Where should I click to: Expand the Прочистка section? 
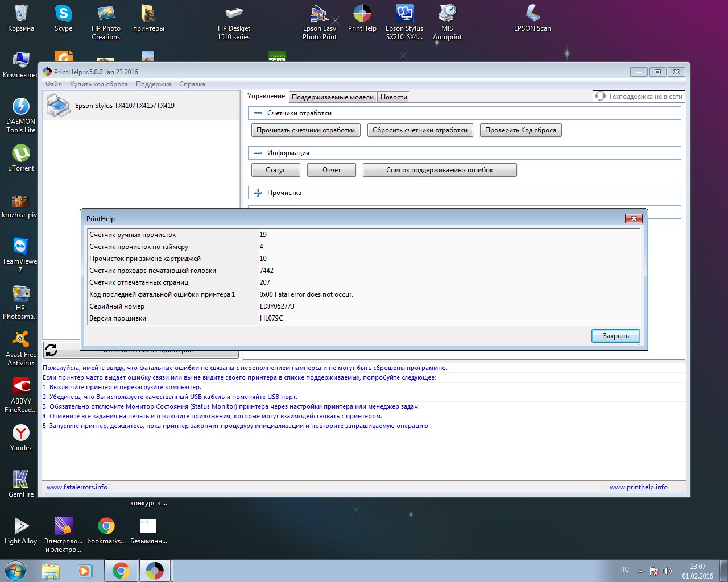258,193
